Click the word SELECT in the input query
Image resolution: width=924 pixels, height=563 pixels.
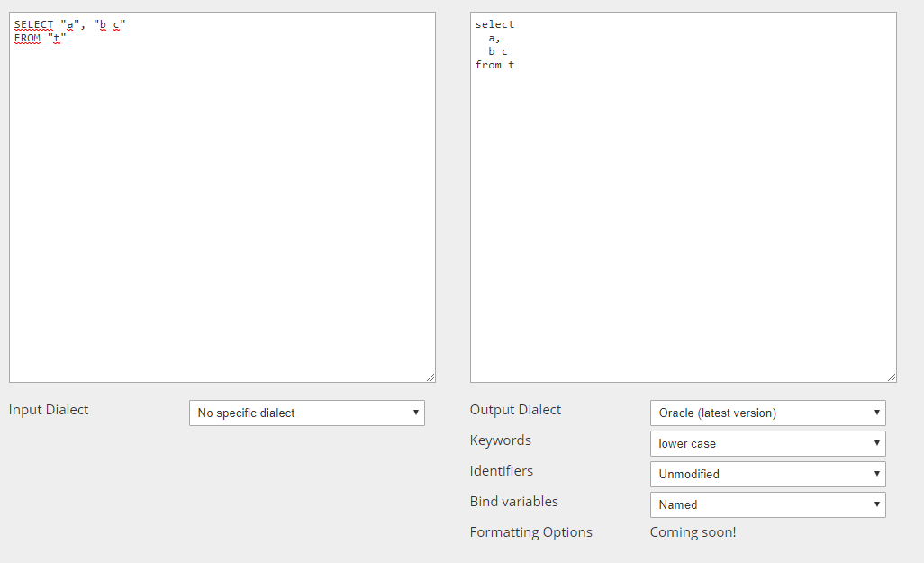(33, 24)
